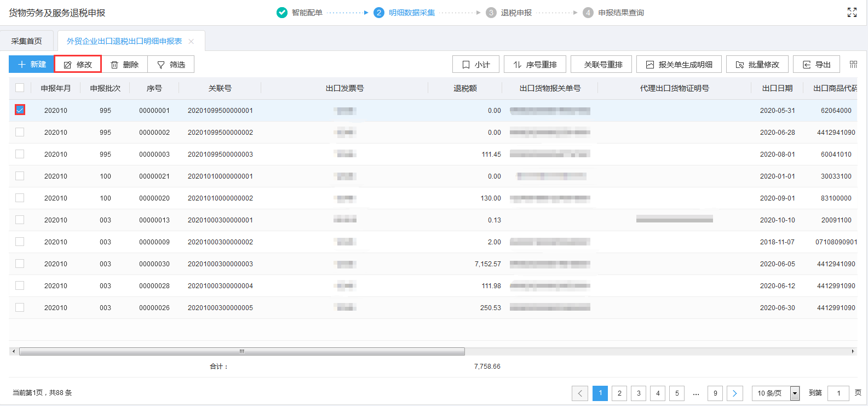Go to step 3 退税申报
This screenshot has height=406, width=868.
(x=509, y=13)
